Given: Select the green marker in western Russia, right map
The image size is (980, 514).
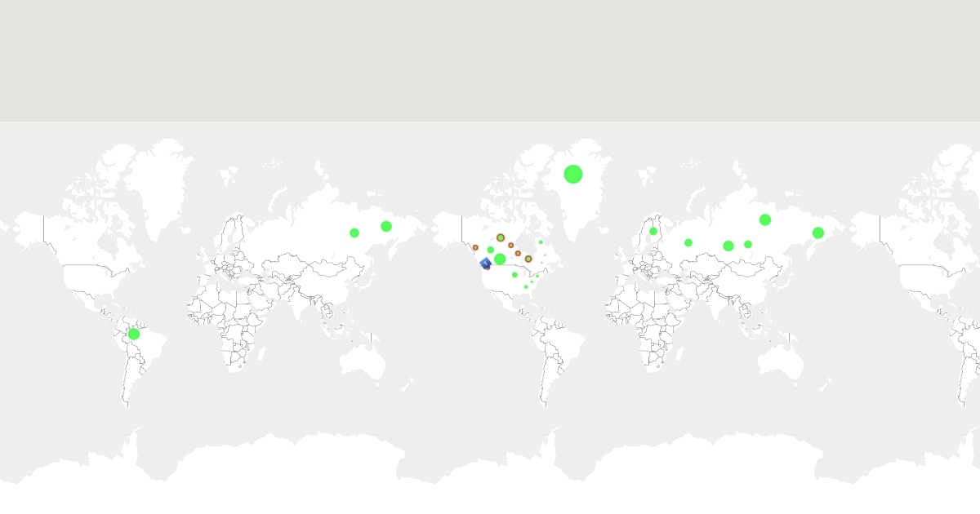Looking at the screenshot, I should click(688, 242).
